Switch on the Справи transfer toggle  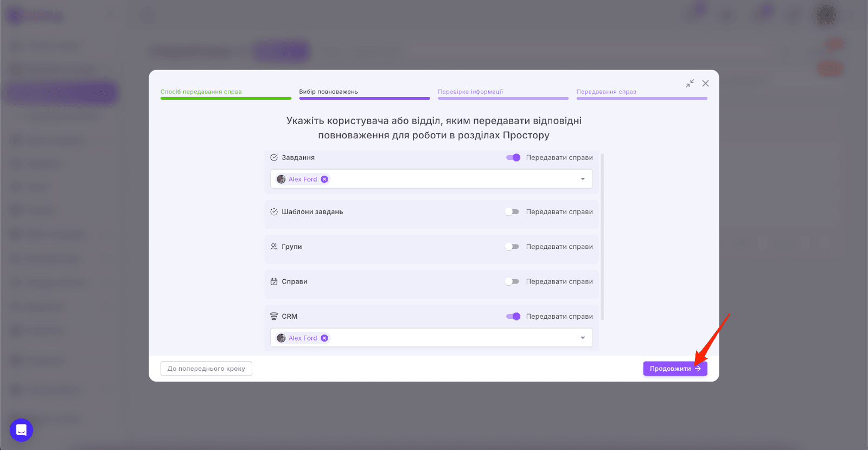pos(512,281)
